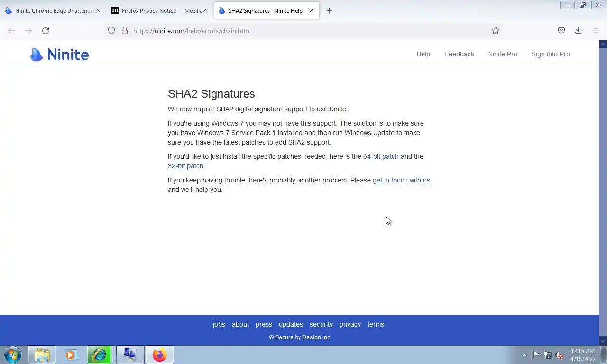Click the SHA2 Signatures heading
607x364 pixels.
coord(212,94)
